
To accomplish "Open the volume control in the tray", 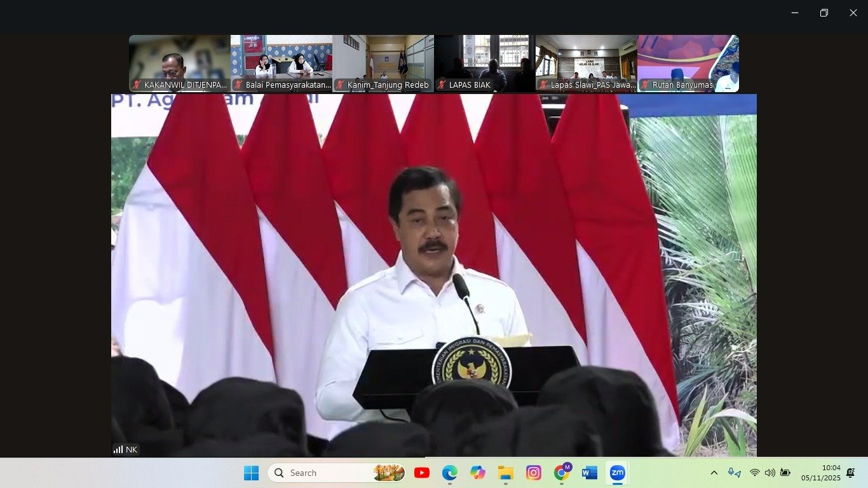I will point(770,473).
